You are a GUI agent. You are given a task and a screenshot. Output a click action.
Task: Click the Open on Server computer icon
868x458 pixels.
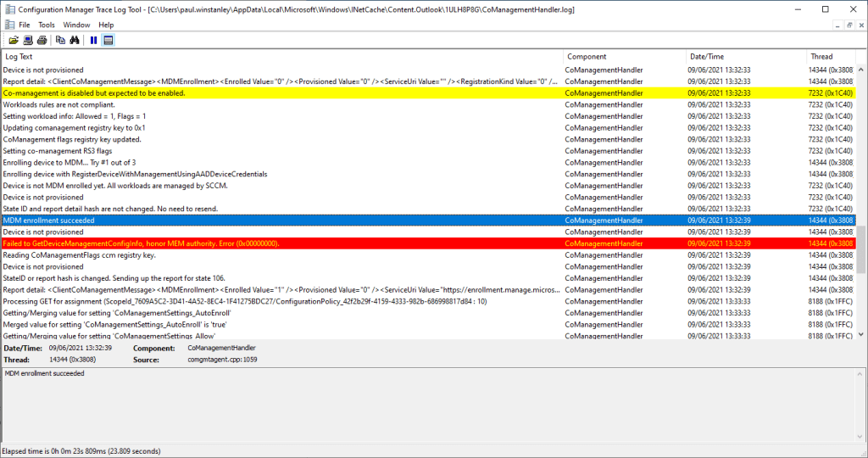click(x=28, y=40)
